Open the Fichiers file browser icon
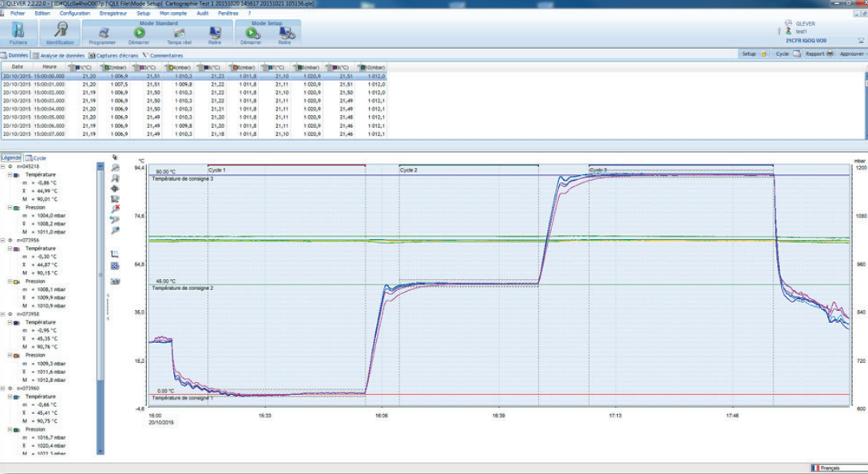 click(18, 33)
